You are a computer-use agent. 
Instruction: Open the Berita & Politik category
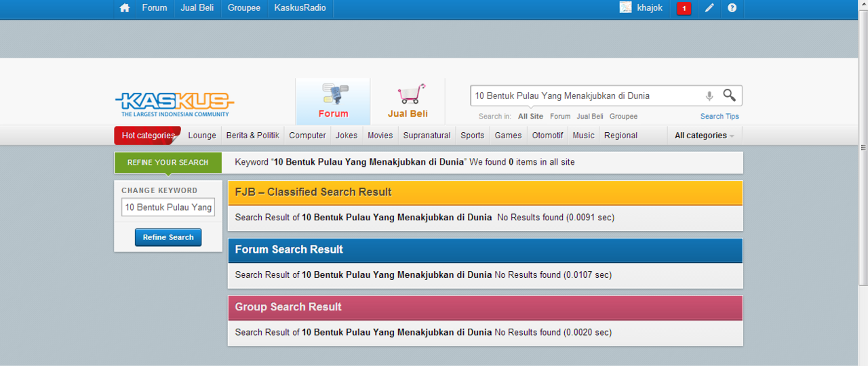pos(253,136)
